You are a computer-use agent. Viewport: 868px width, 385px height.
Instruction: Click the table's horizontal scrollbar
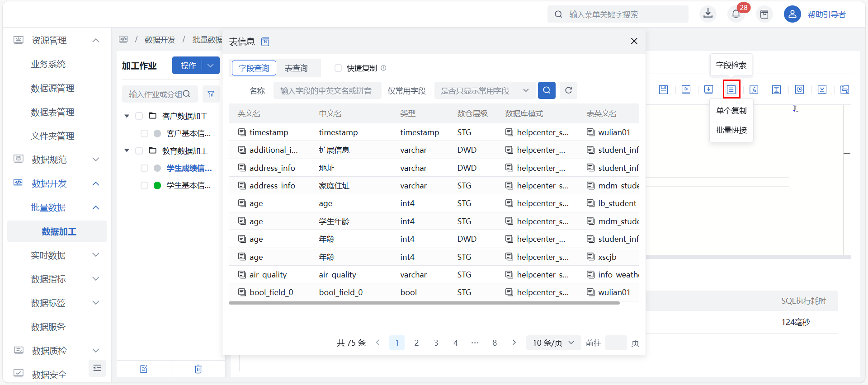click(x=424, y=303)
